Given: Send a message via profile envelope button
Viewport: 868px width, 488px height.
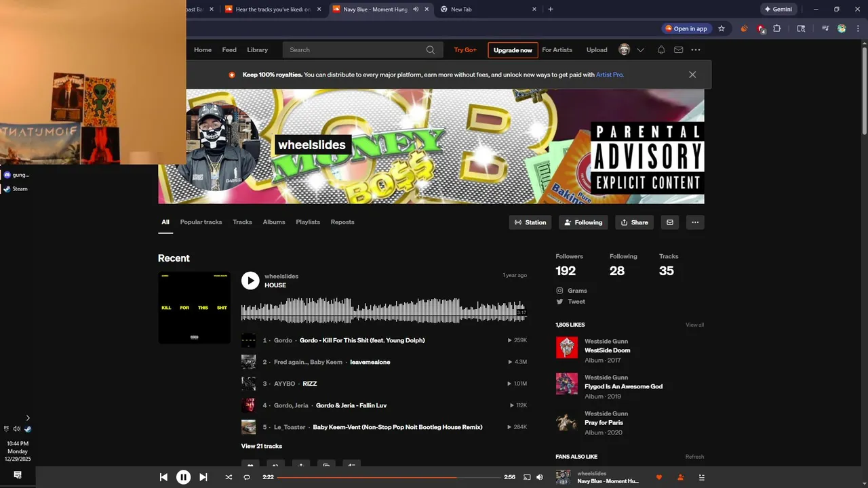Looking at the screenshot, I should point(670,222).
